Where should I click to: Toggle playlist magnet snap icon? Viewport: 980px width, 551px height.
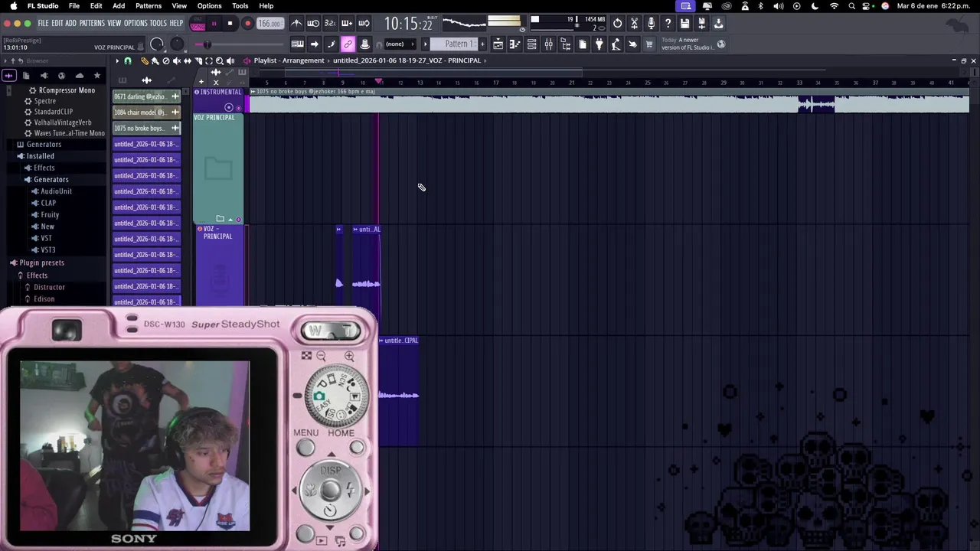128,60
